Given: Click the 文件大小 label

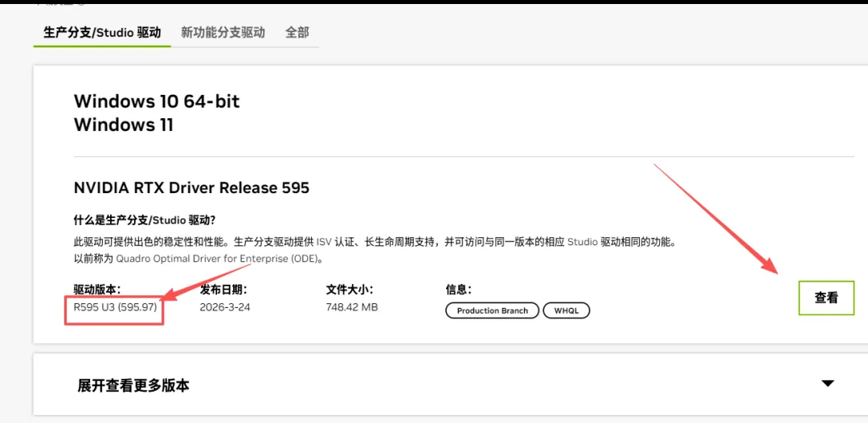Looking at the screenshot, I should [350, 289].
